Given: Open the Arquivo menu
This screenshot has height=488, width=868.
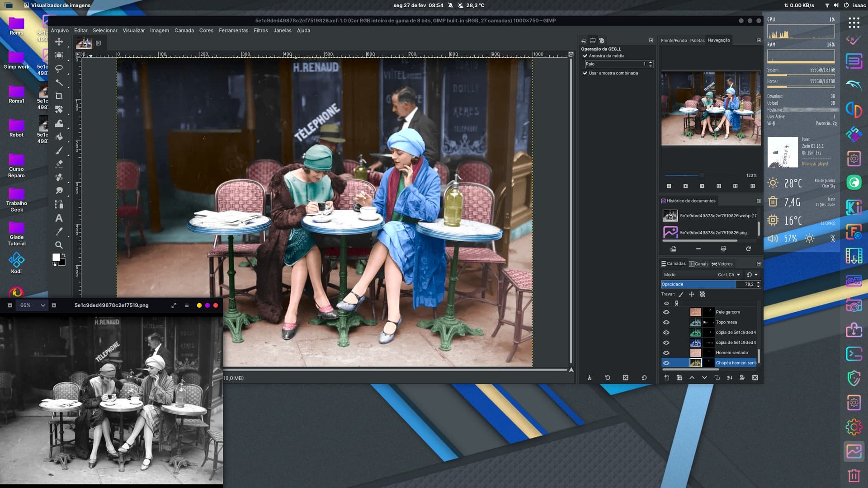Looking at the screenshot, I should [x=60, y=31].
